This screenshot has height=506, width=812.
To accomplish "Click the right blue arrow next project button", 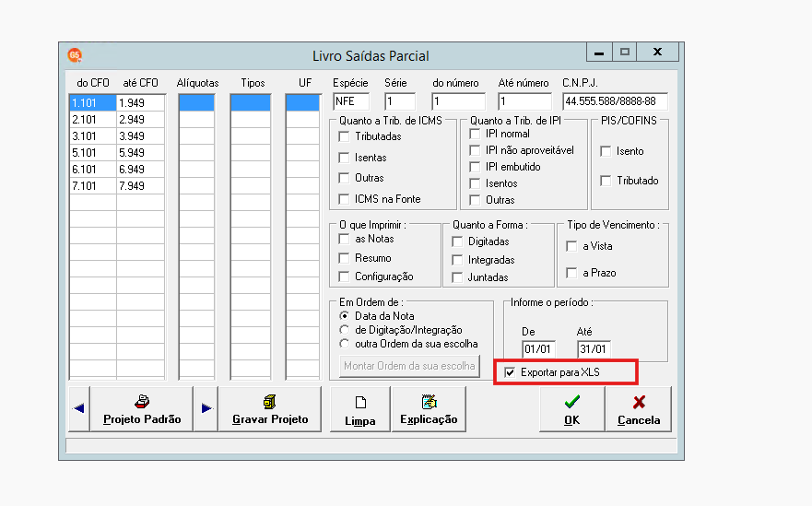I will tap(206, 408).
